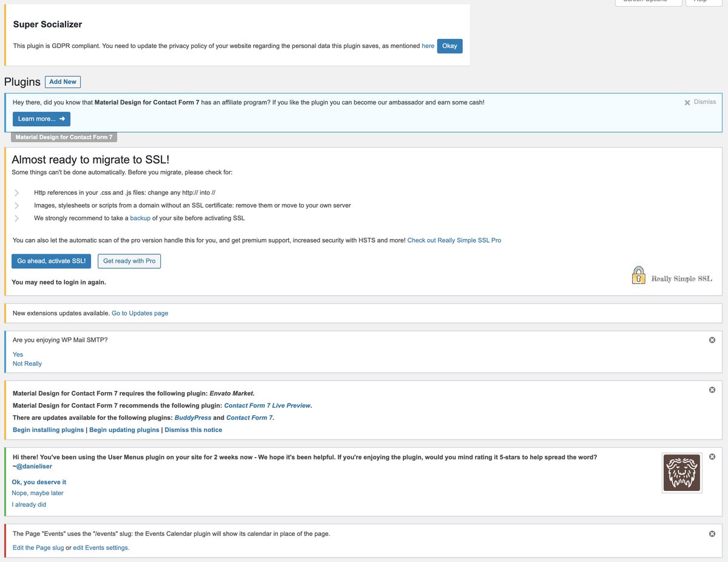
Task: Click the X beside Dismiss on affiliate notice
Action: (687, 101)
